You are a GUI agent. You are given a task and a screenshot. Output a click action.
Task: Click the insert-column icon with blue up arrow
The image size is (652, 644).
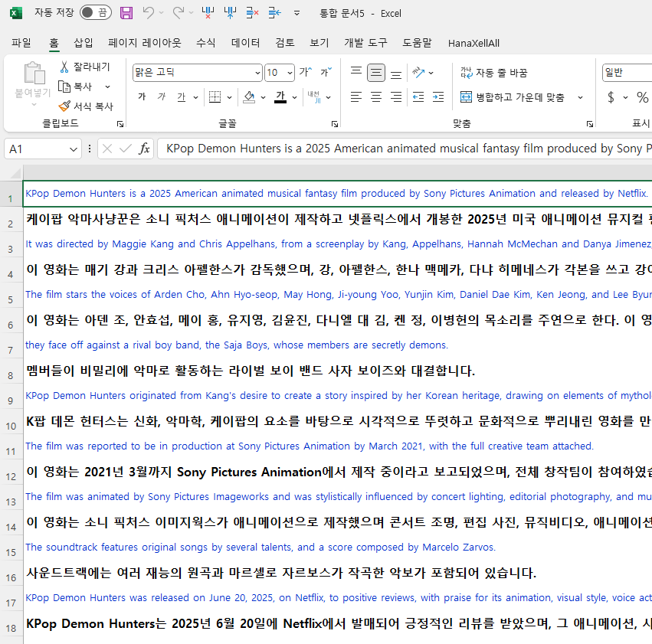230,13
